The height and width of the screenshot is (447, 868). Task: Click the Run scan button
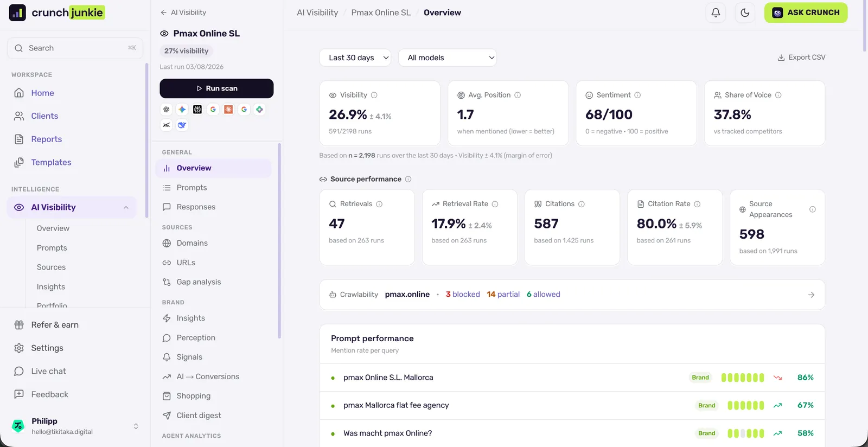(216, 88)
